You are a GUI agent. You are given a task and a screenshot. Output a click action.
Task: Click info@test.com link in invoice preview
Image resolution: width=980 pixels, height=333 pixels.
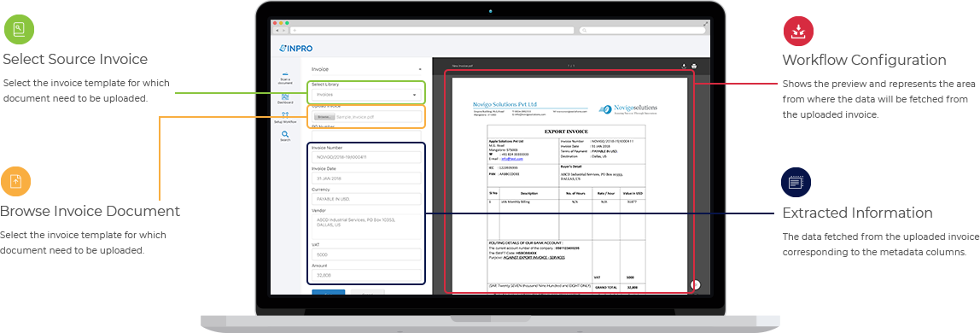(511, 159)
